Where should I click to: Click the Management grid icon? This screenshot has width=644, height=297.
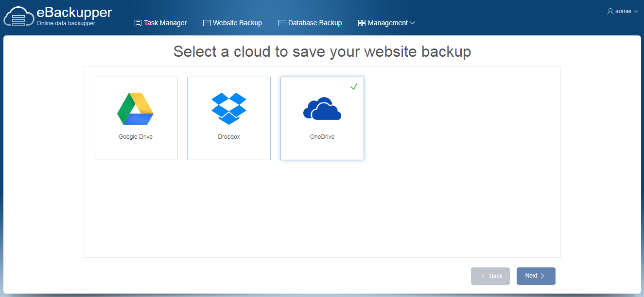[x=362, y=23]
